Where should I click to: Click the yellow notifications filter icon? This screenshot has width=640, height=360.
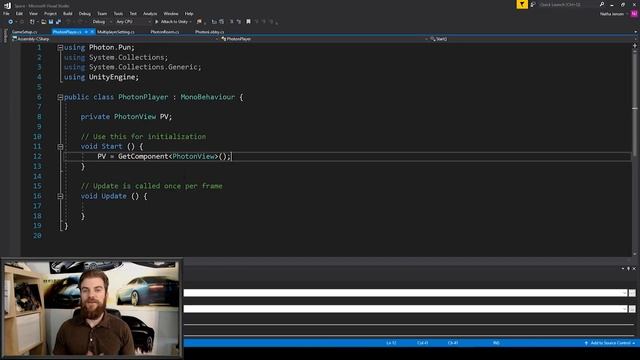(x=522, y=4)
